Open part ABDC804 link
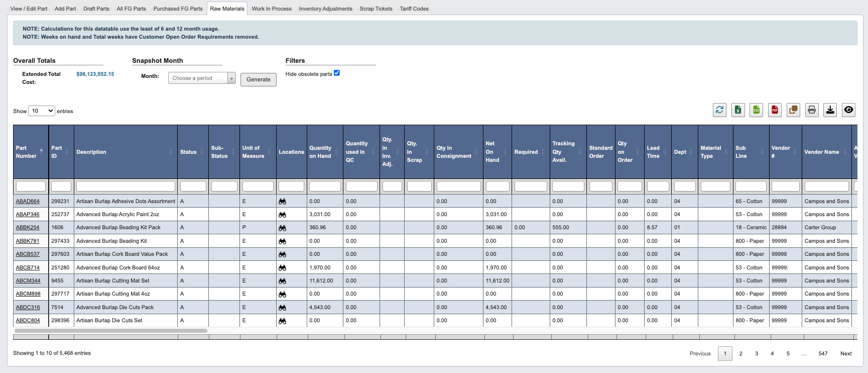Screen dimensions: 868x373 click(28, 321)
